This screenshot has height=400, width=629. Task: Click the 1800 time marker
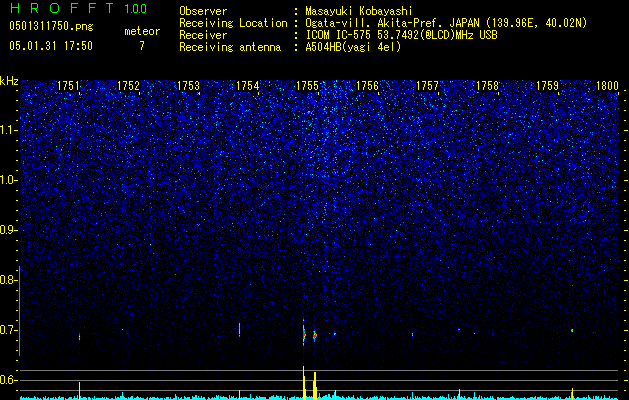pos(607,85)
